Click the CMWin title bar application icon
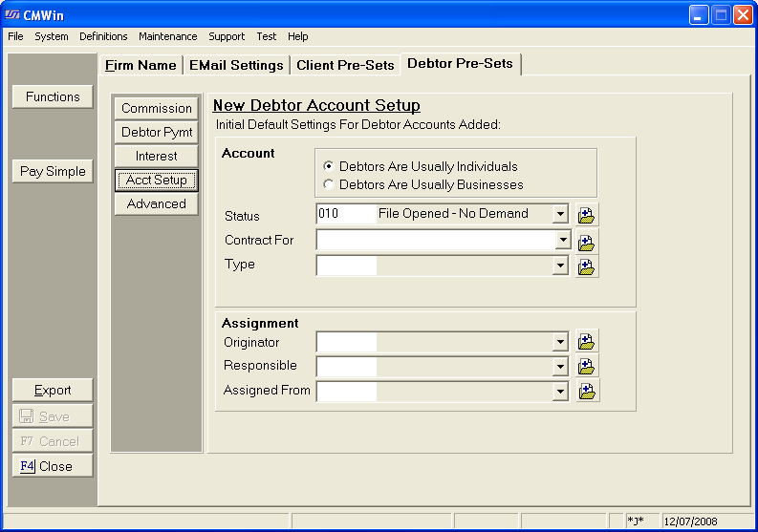 click(12, 14)
